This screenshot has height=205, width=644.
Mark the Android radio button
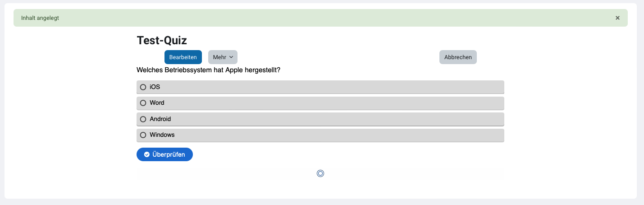pyautogui.click(x=143, y=119)
